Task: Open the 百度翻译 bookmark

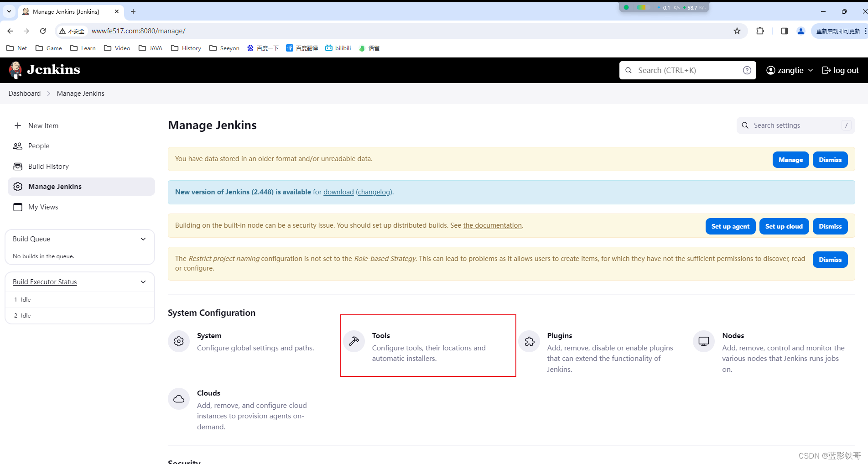Action: [x=302, y=48]
